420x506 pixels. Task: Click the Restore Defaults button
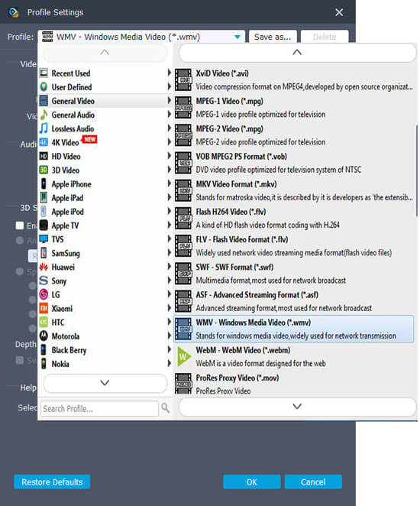coord(52,482)
